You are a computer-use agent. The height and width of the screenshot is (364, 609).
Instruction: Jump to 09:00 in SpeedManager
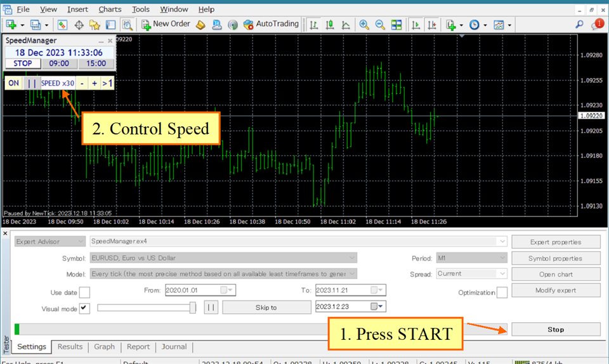(x=59, y=63)
